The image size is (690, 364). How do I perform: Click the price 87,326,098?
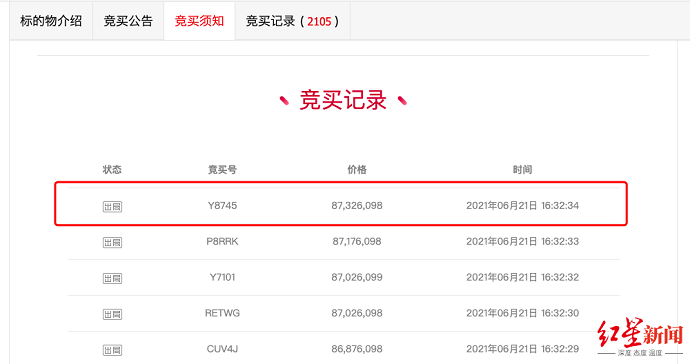[357, 206]
